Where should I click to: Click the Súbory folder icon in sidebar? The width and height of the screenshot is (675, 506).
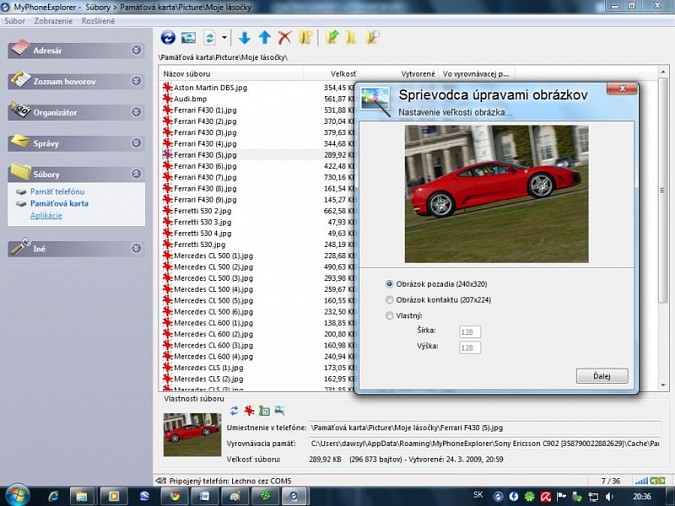point(20,172)
